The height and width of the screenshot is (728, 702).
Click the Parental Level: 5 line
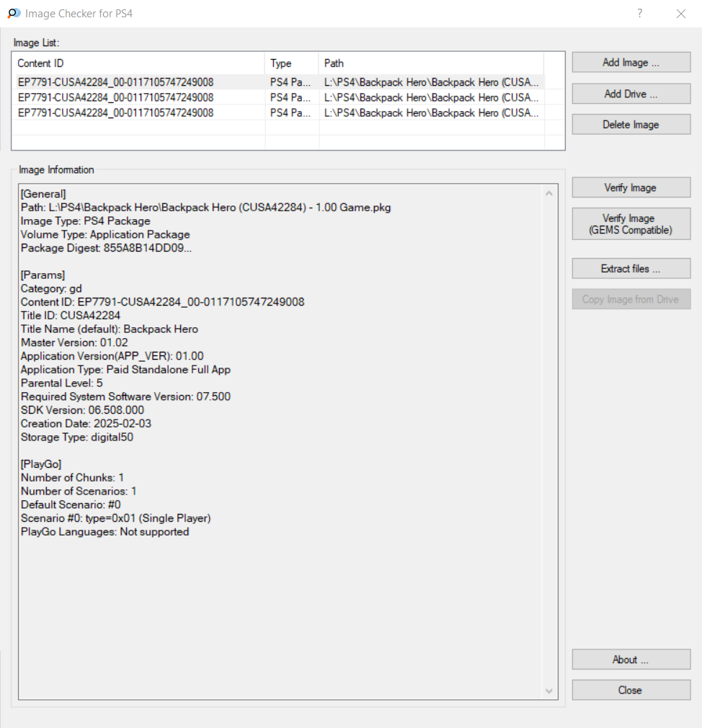tap(62, 383)
